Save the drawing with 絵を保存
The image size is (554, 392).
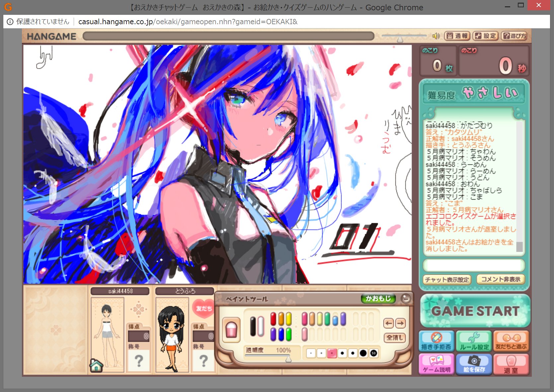[474, 364]
